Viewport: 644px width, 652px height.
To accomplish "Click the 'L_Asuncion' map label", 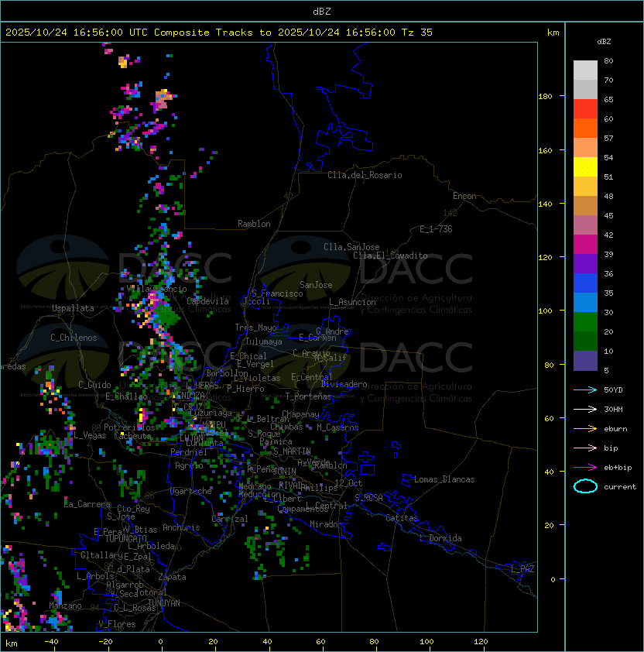I will (352, 302).
